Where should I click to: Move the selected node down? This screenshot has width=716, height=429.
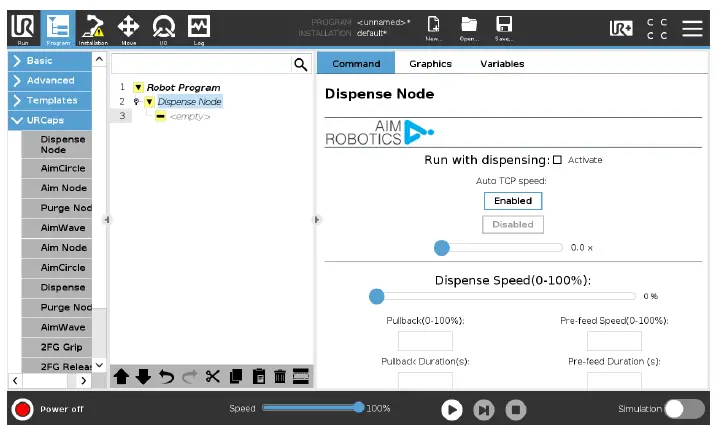coord(143,377)
